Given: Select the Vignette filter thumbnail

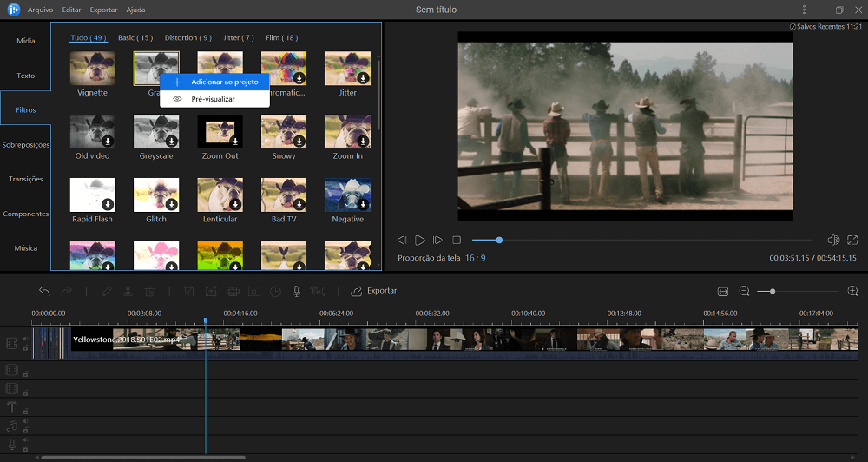Looking at the screenshot, I should [x=93, y=68].
